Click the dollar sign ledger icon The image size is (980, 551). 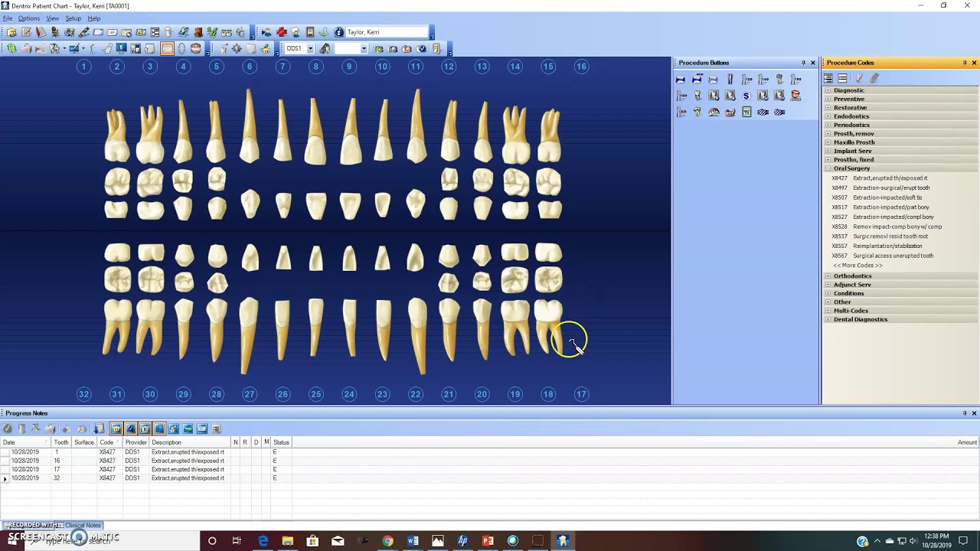click(212, 32)
